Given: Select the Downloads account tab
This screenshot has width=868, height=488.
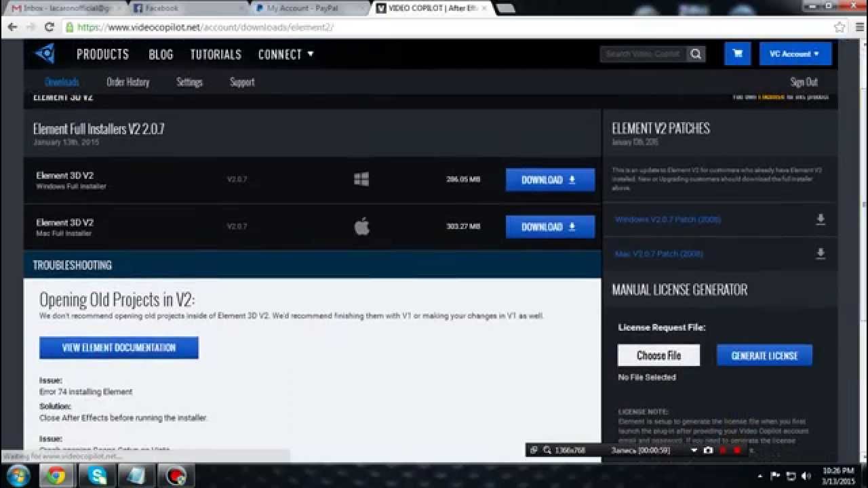Looking at the screenshot, I should pyautogui.click(x=62, y=82).
